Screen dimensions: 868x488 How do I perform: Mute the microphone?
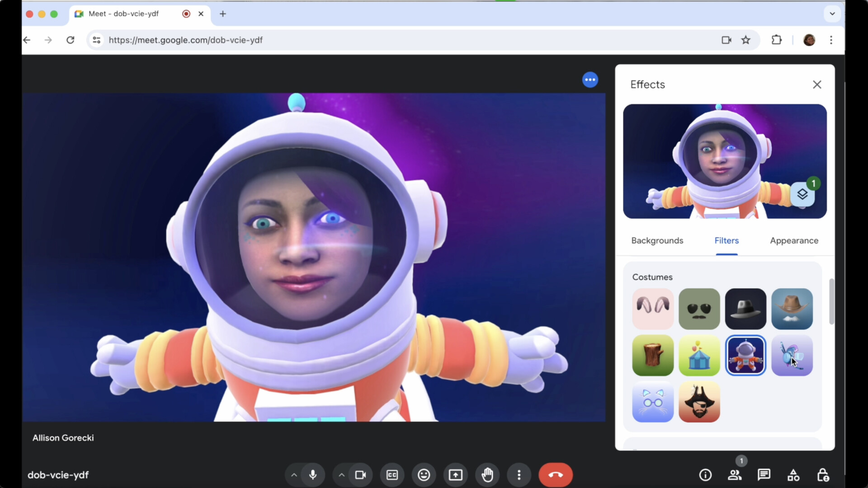(313, 475)
